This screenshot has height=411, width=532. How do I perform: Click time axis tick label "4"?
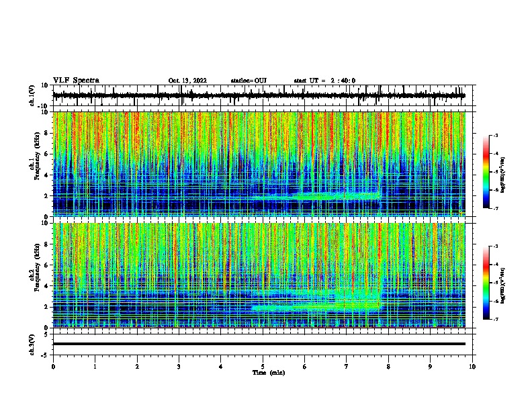(x=221, y=367)
